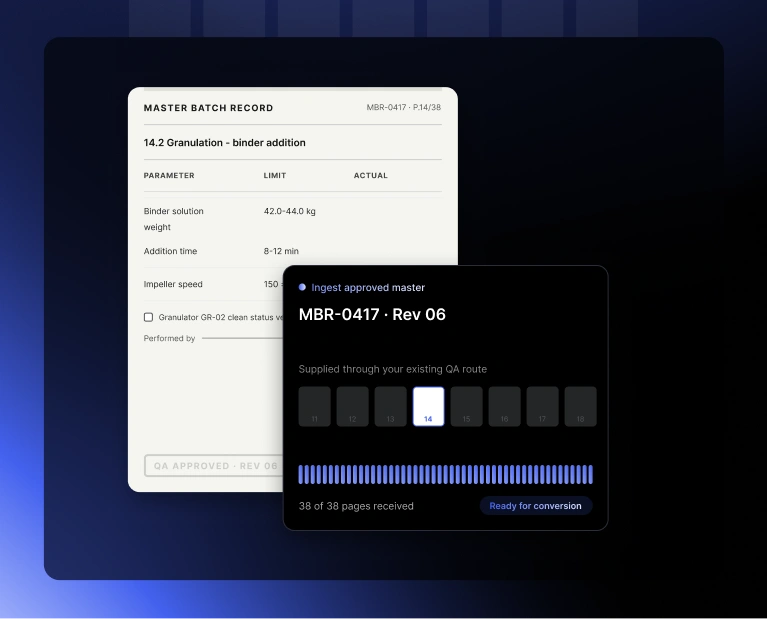Tick the Granulator GR-02 clean status checkbox

pos(148,317)
